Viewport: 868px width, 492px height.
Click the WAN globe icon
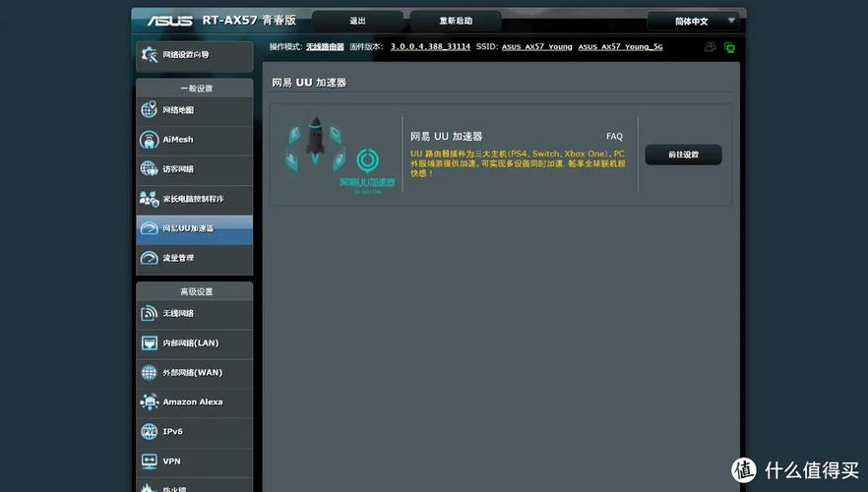point(149,373)
